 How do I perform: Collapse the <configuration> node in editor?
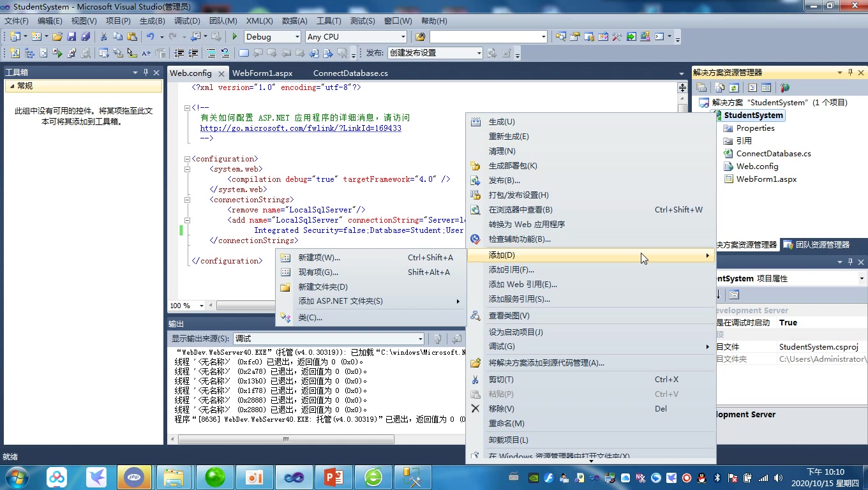[187, 159]
